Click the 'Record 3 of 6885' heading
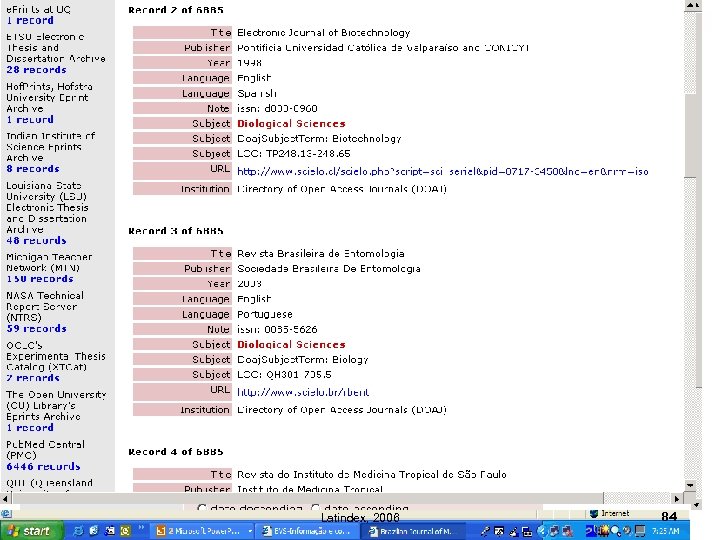 176,231
